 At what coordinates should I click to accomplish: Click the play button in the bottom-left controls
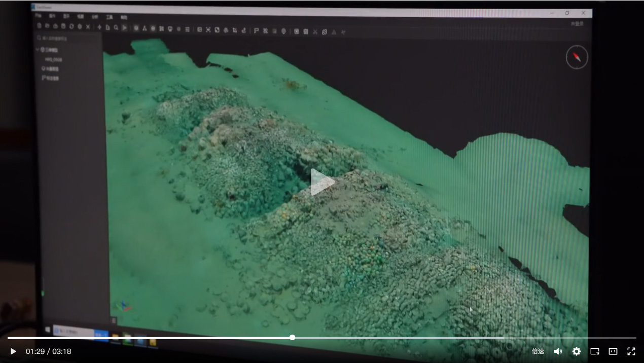click(13, 351)
